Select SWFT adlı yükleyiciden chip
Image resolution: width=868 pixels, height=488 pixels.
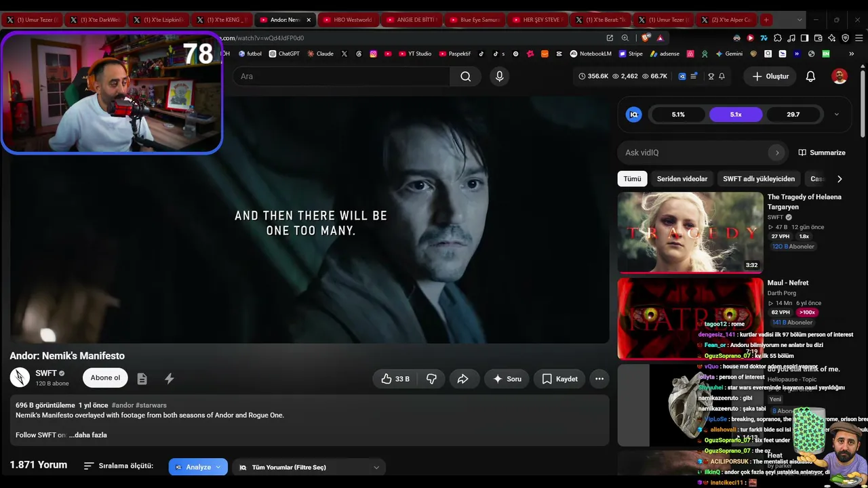click(759, 179)
